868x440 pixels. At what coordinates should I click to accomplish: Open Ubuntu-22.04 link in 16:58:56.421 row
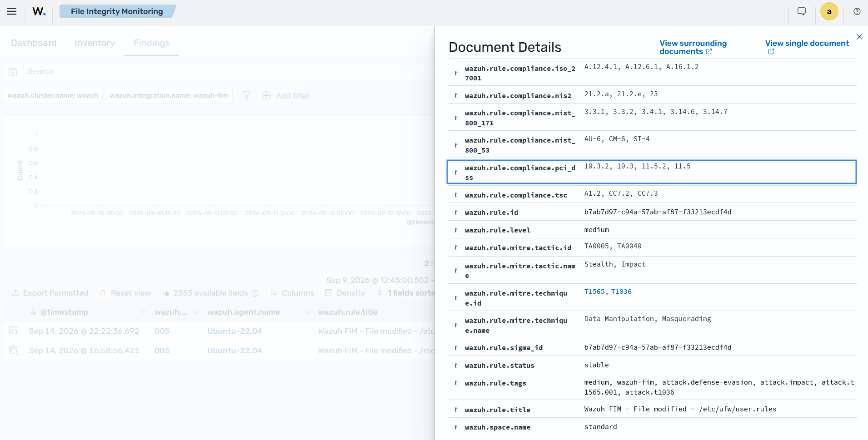(234, 351)
